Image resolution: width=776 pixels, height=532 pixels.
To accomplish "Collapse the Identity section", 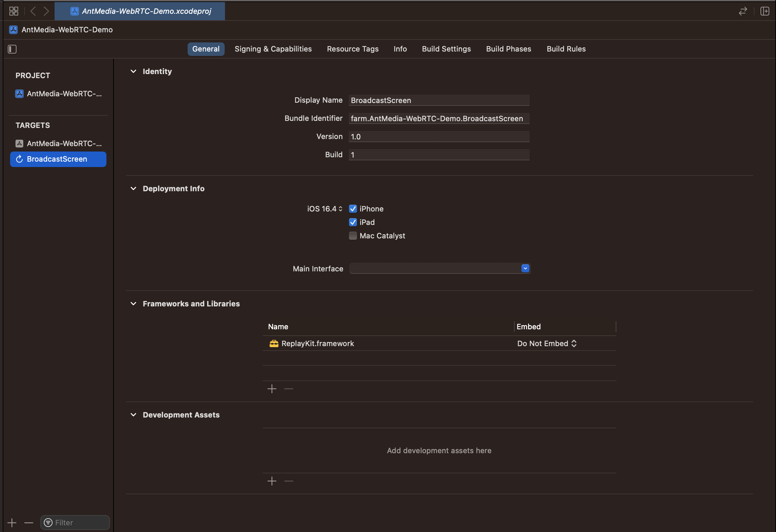I will click(133, 71).
